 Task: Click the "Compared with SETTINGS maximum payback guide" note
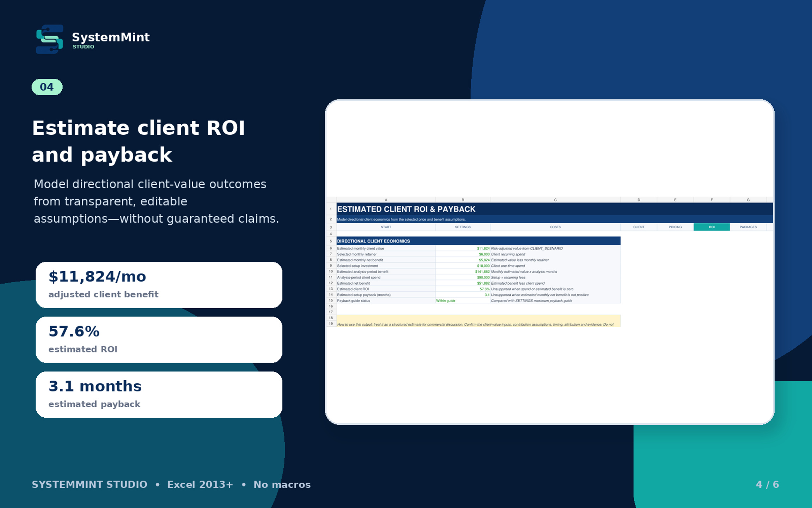(x=555, y=301)
